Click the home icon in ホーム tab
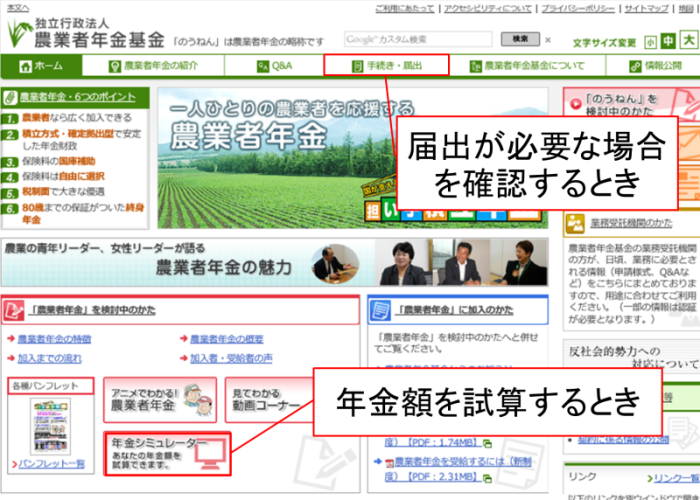700x500 pixels. [x=25, y=67]
